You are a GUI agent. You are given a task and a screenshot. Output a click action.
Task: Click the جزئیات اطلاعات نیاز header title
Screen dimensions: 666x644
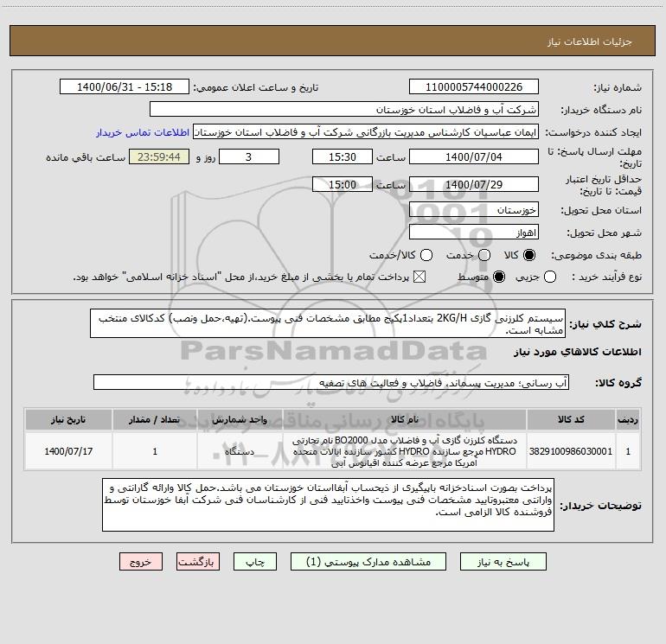(x=589, y=41)
